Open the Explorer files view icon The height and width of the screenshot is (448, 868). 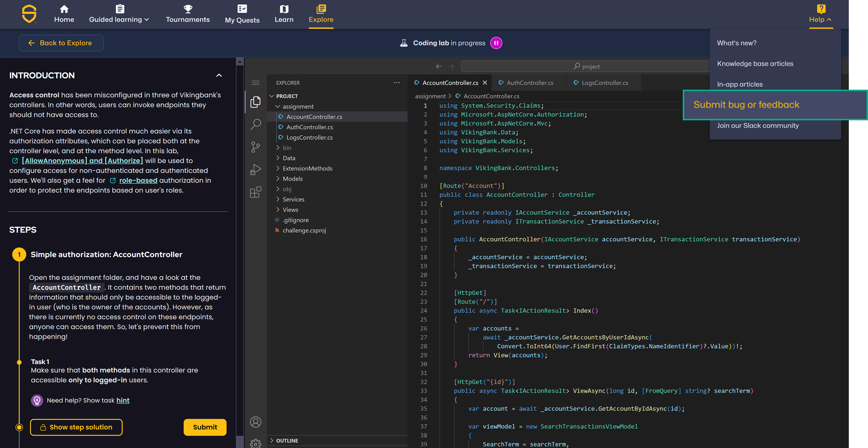[x=255, y=102]
